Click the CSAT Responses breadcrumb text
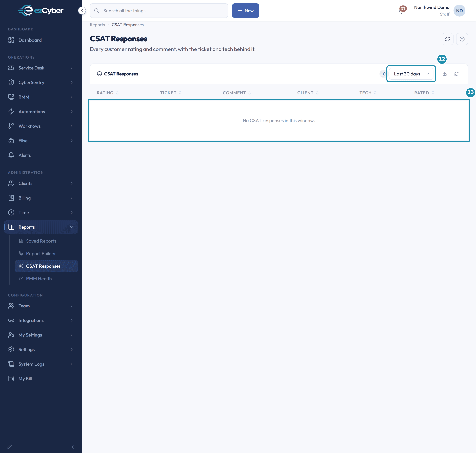476x453 pixels. [128, 25]
